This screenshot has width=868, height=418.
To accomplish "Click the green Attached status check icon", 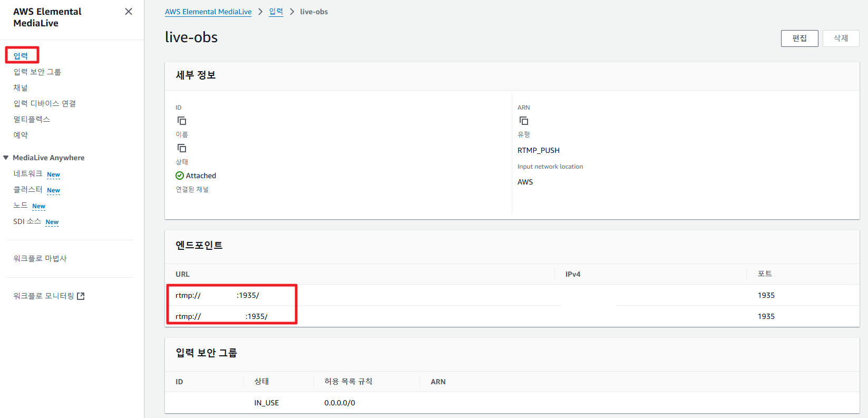I will (180, 176).
